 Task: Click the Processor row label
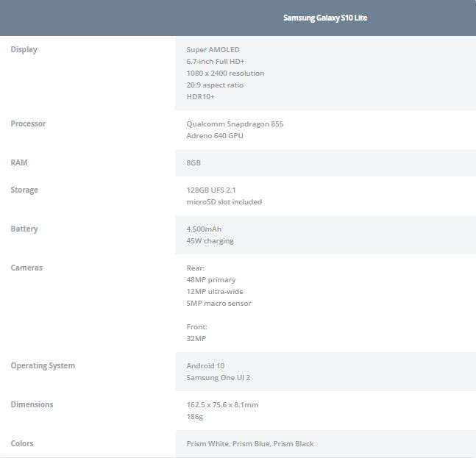tap(28, 124)
